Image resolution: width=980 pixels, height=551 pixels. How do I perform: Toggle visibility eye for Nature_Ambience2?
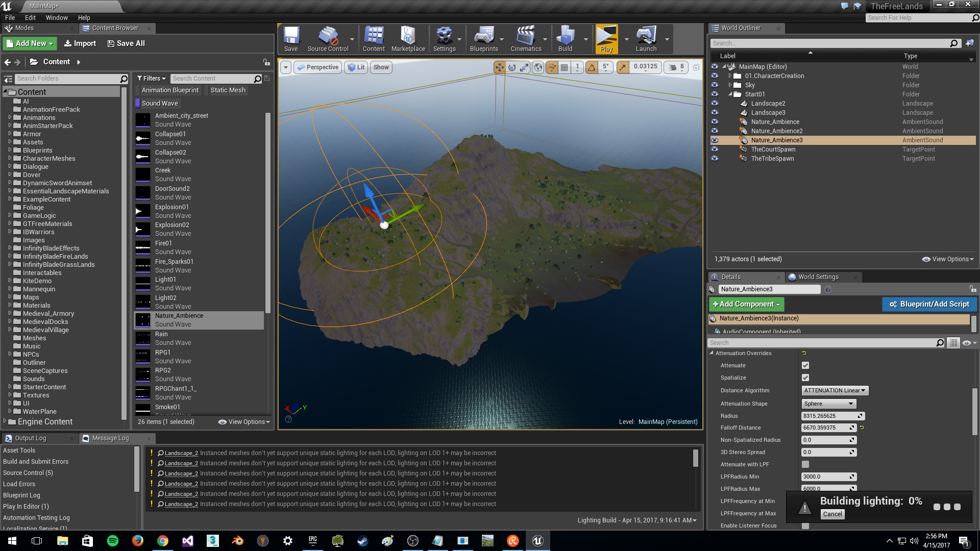[715, 131]
